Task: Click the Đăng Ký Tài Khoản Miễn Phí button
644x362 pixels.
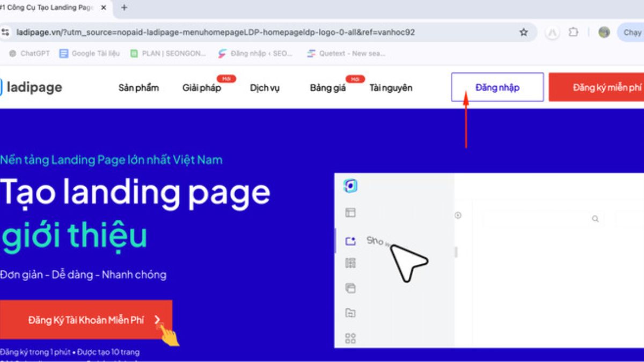Action: click(86, 319)
